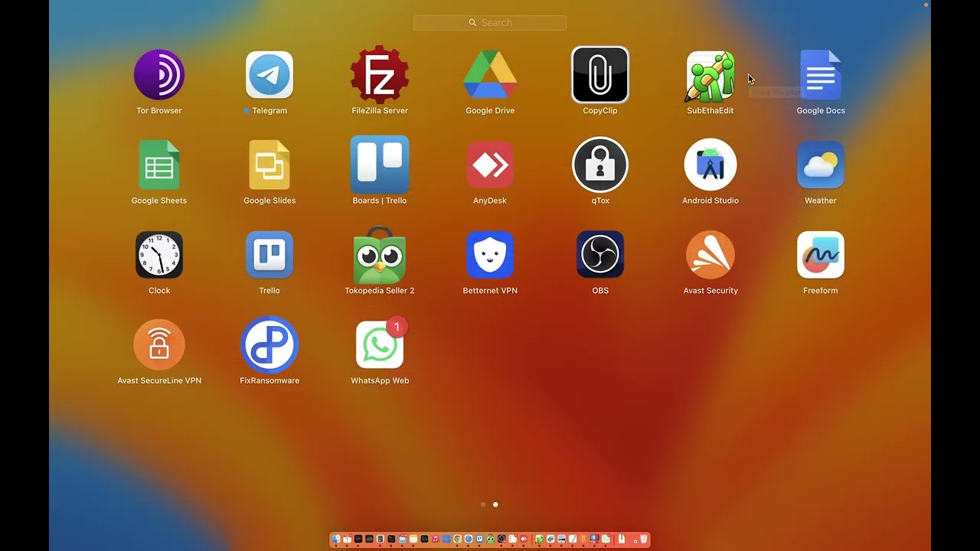Screen dimensions: 980x551
Task: Select the second Launchpad page dot
Action: (x=495, y=504)
